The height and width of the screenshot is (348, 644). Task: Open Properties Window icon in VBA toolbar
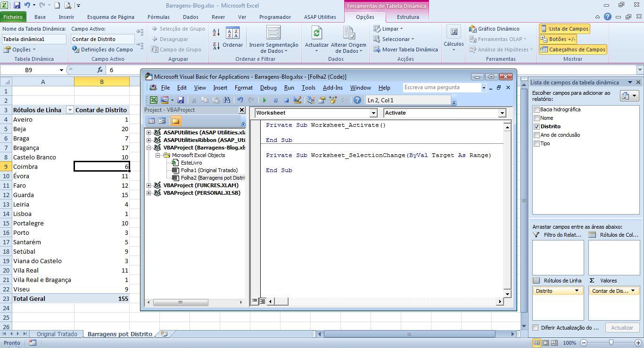tap(322, 100)
